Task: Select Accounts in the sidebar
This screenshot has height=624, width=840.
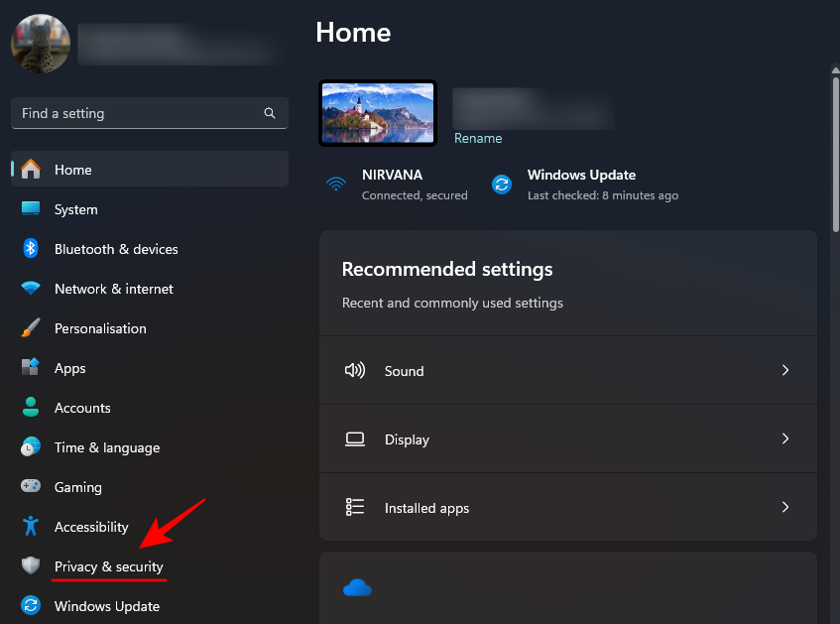Action: pos(150,408)
